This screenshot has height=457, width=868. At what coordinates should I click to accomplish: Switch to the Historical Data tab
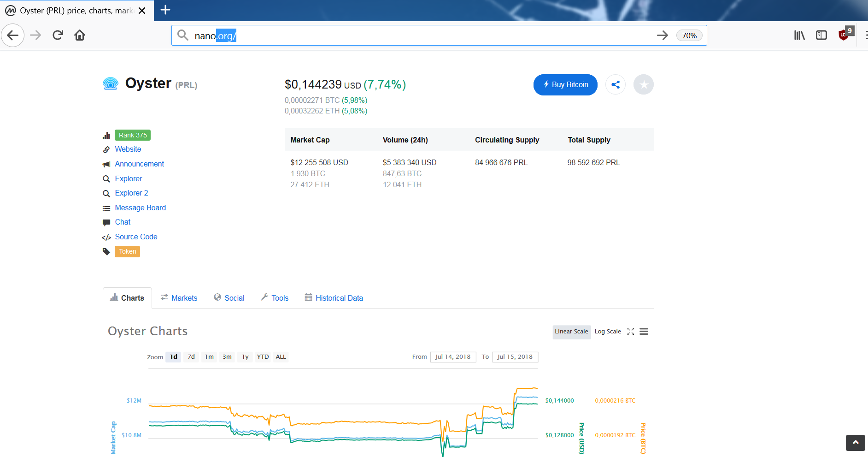coord(334,298)
